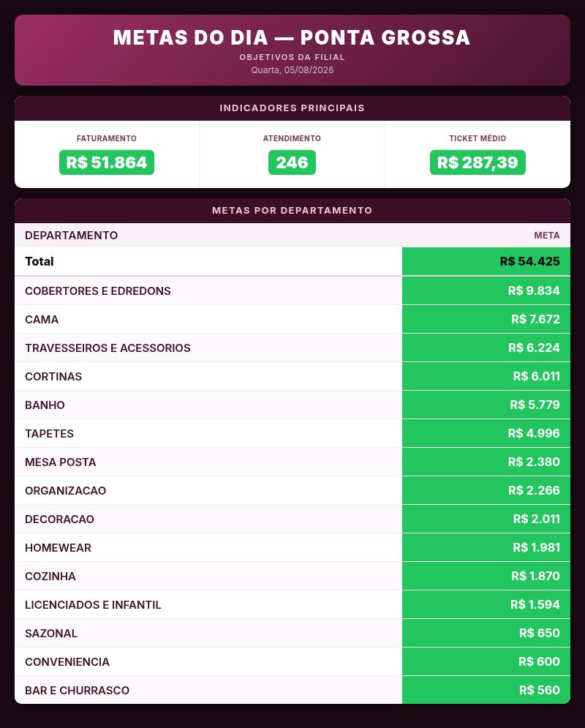Image resolution: width=585 pixels, height=728 pixels.
Task: Click the COZINHA meta R$ 1.870
Action: tap(535, 576)
